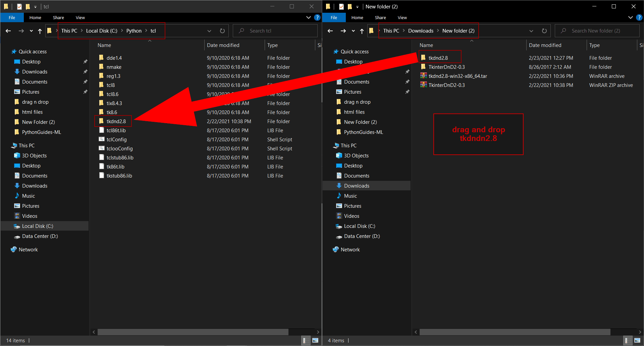
Task: Switch tcl window to large icons view
Action: (315, 340)
